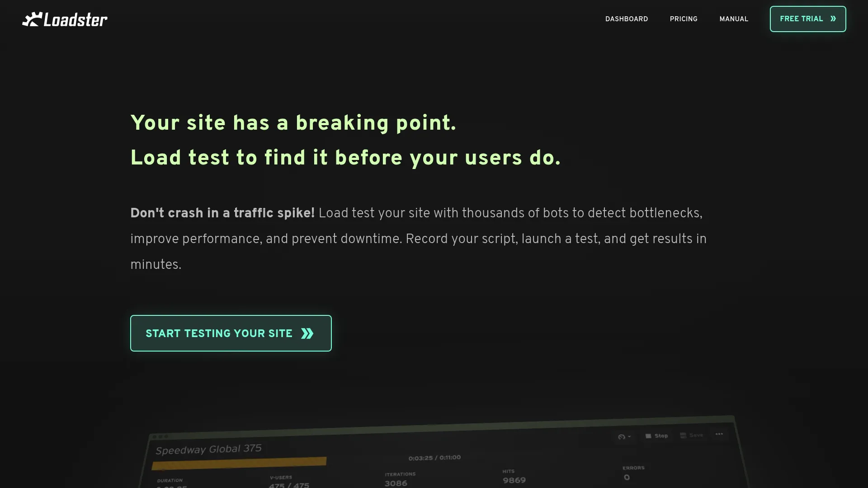Click the Stop button in preview
868x488 pixels.
(657, 436)
